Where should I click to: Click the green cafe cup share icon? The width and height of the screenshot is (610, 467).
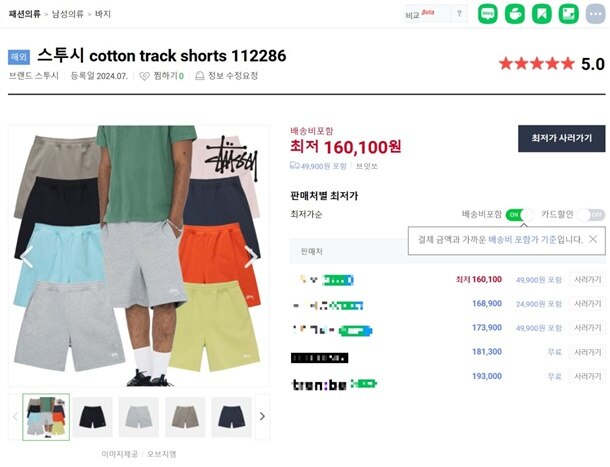pyautogui.click(x=515, y=14)
